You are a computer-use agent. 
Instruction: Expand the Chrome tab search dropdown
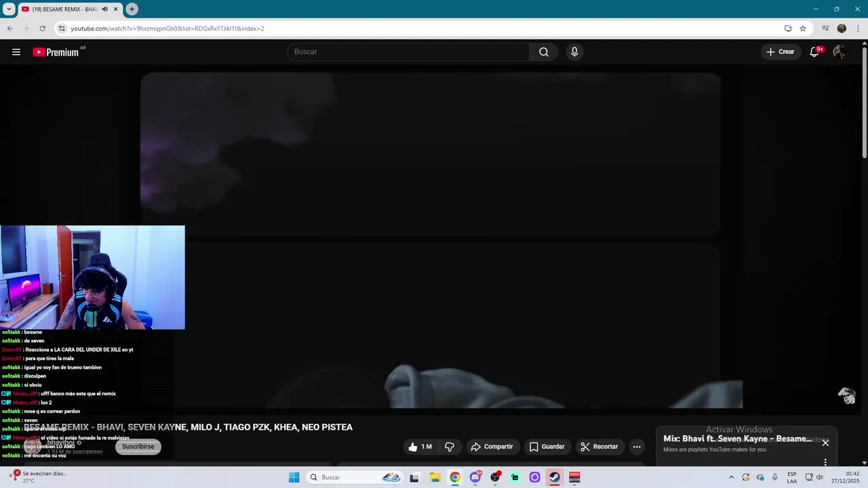pos(9,9)
